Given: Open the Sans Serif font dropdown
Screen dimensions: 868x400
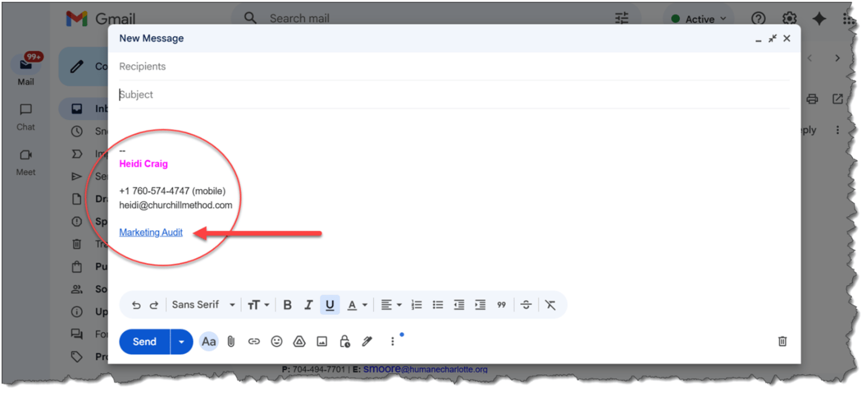Looking at the screenshot, I should pyautogui.click(x=203, y=305).
